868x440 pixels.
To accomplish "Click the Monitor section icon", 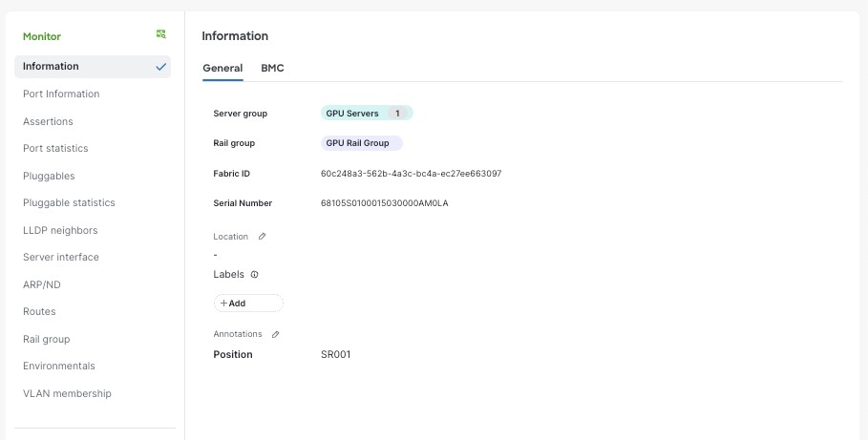I will click(161, 34).
